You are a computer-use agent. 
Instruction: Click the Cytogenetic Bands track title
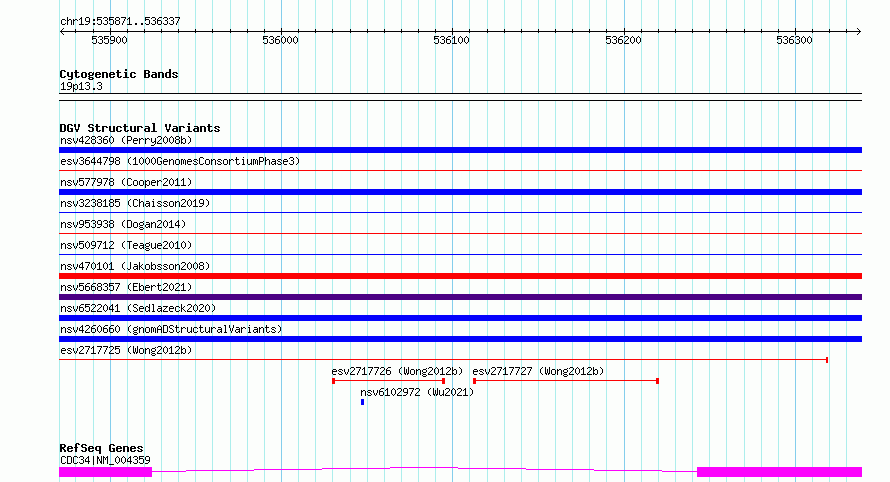coord(119,74)
